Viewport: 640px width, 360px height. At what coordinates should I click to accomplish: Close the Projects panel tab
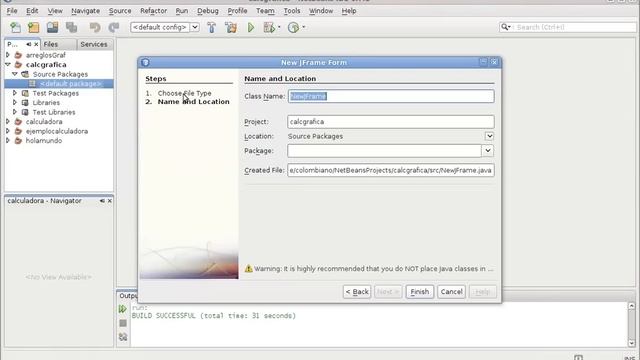click(x=36, y=44)
